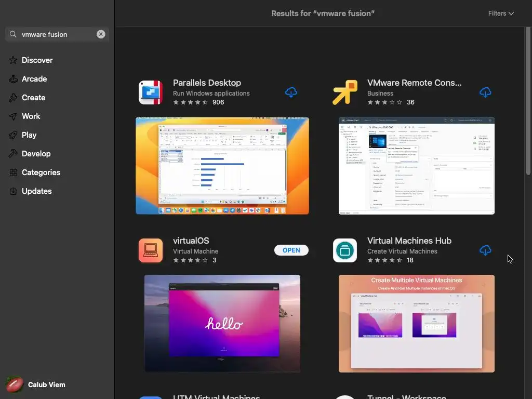Select the Work paper plane icon
The width and height of the screenshot is (532, 399).
(x=13, y=116)
